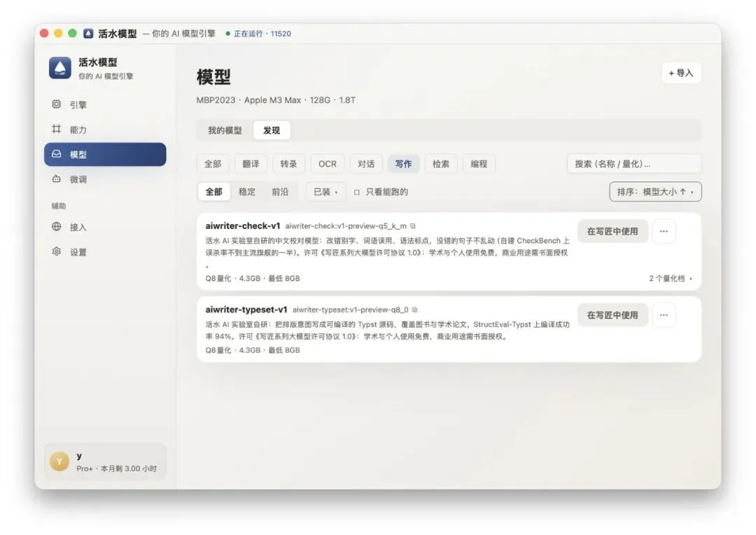Viewport: 756px width, 535px height.
Task: Click the 辅助 sidebar section label
Action: coord(59,206)
